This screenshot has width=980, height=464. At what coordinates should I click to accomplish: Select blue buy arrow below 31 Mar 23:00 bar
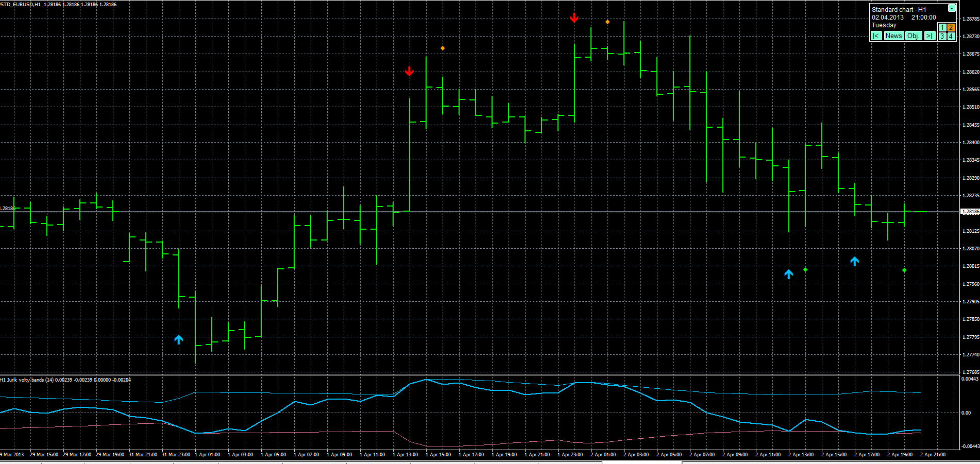coord(178,339)
